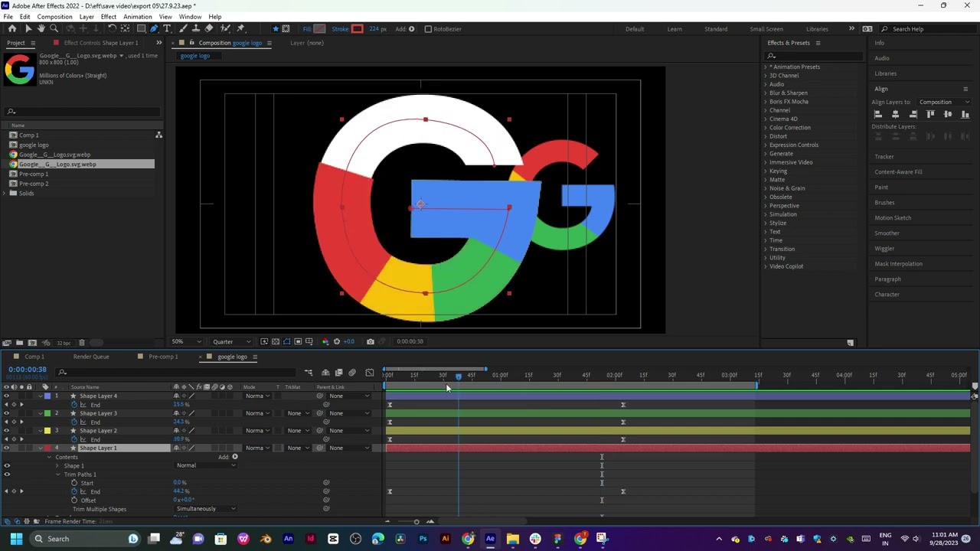Screen dimensions: 980x551
Task: Click the Add contents button for Shape Layer 1
Action: tap(234, 457)
